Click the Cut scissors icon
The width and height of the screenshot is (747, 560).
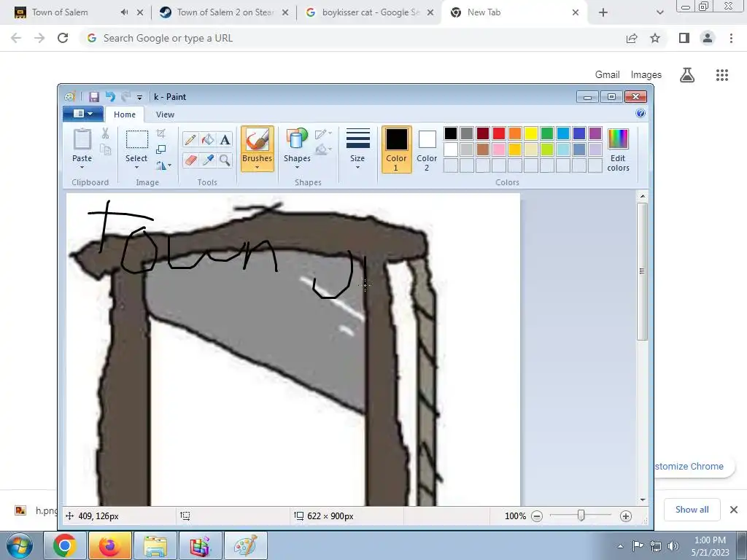click(105, 134)
